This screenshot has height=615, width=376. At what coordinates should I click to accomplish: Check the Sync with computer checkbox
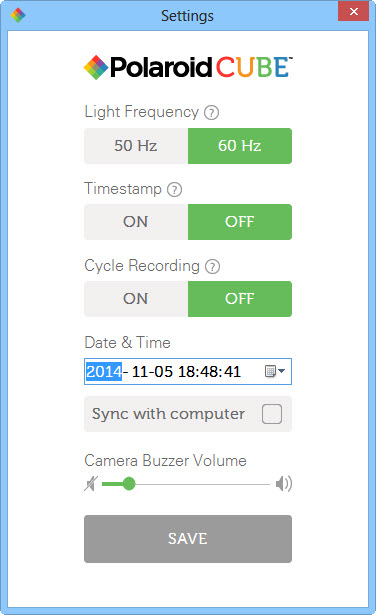272,414
